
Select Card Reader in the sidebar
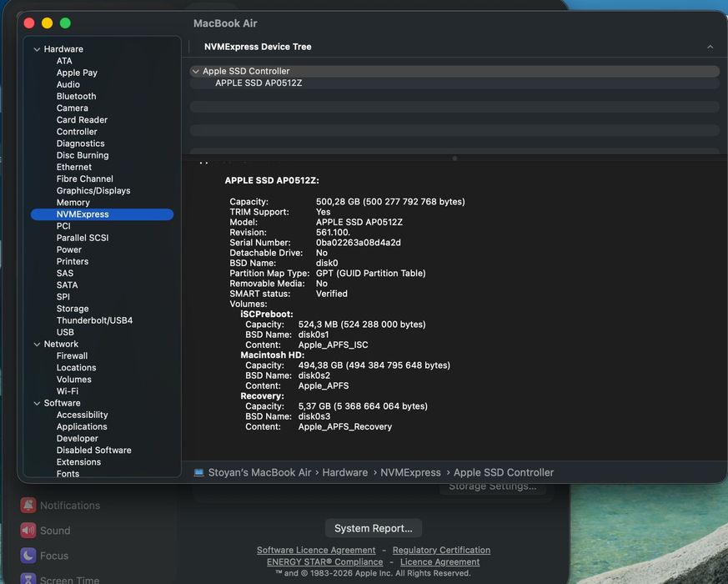[x=82, y=120]
